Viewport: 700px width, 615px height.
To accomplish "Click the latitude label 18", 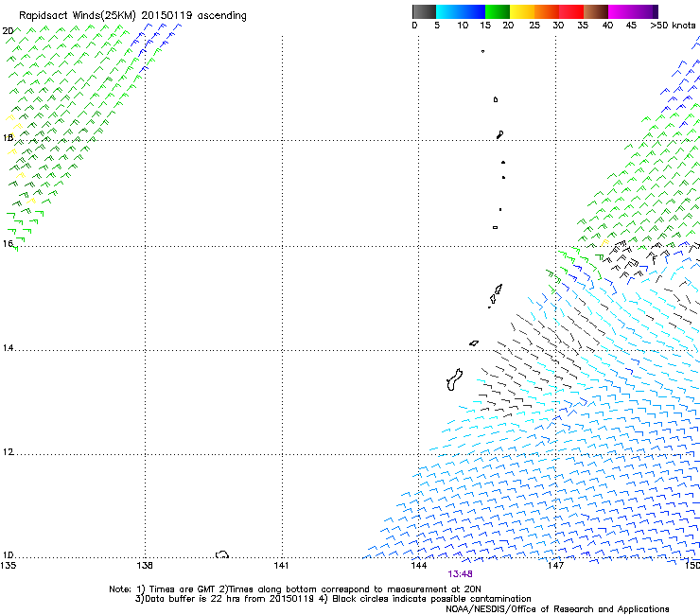I will tap(8, 137).
